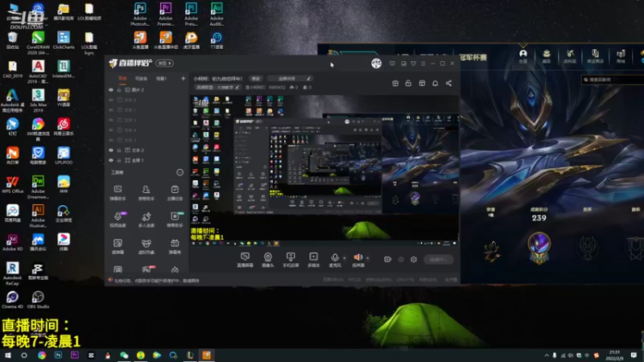
Task: Open streaming settings gear icon
Action: 414,259
